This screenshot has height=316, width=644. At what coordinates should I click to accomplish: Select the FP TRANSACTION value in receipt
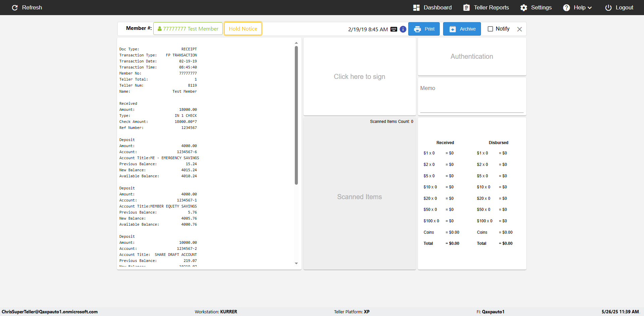181,55
